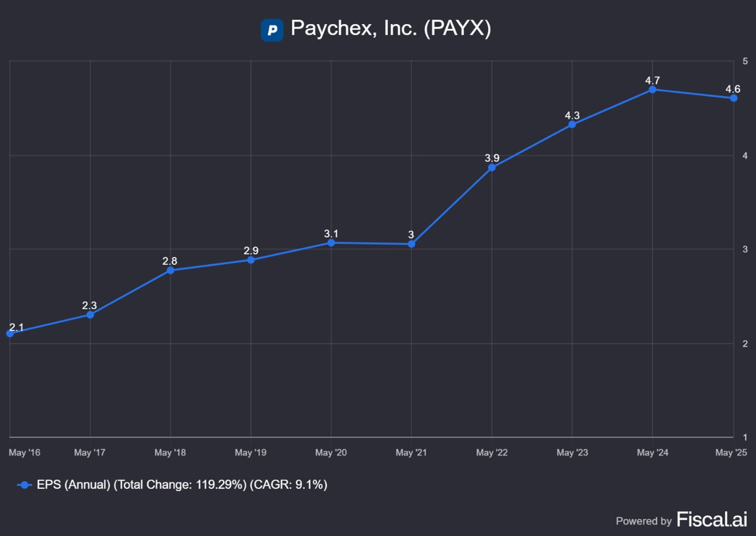The width and height of the screenshot is (756, 536).
Task: Click the May '22 x-axis label
Action: point(492,453)
